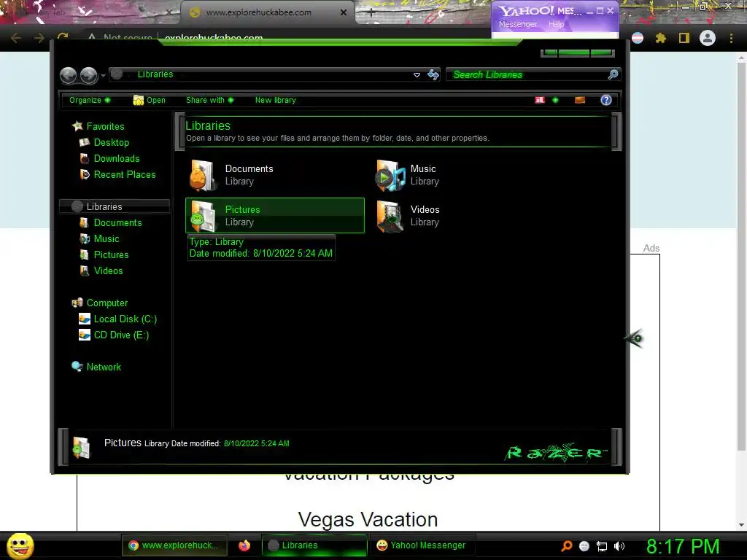The width and height of the screenshot is (747, 560).
Task: Select the Videos library icon
Action: point(390,216)
